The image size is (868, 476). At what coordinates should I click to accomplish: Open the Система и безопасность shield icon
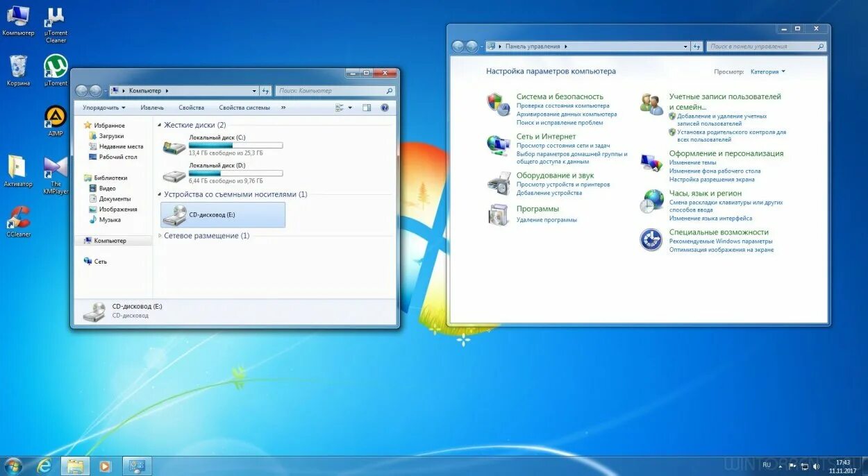point(499,104)
